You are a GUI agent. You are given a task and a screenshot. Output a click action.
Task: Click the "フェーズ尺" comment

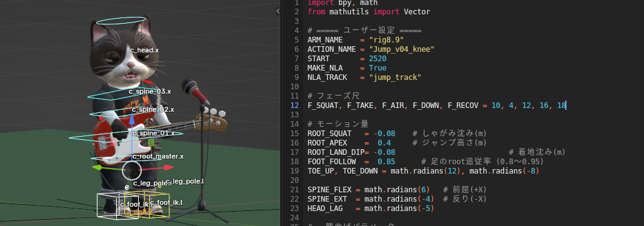(334, 96)
